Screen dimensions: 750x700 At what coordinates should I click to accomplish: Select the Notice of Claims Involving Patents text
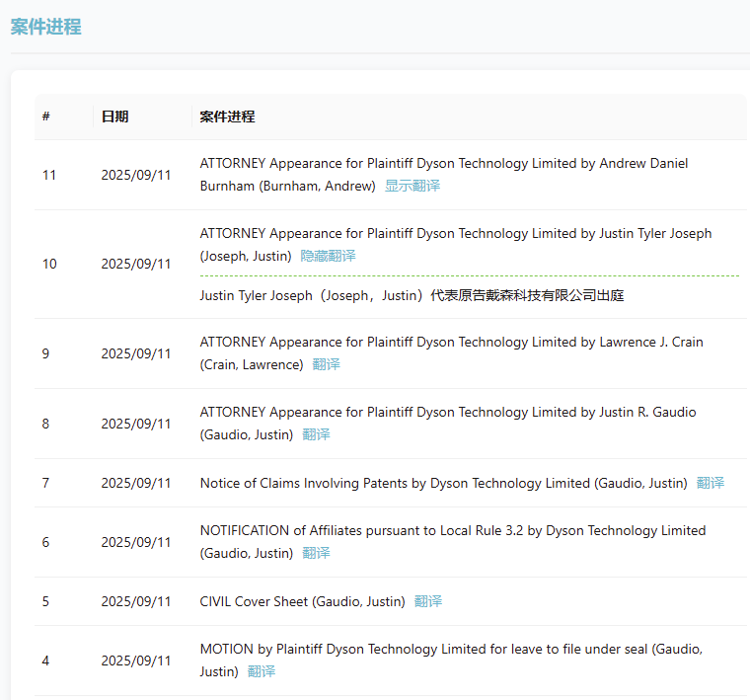point(442,483)
